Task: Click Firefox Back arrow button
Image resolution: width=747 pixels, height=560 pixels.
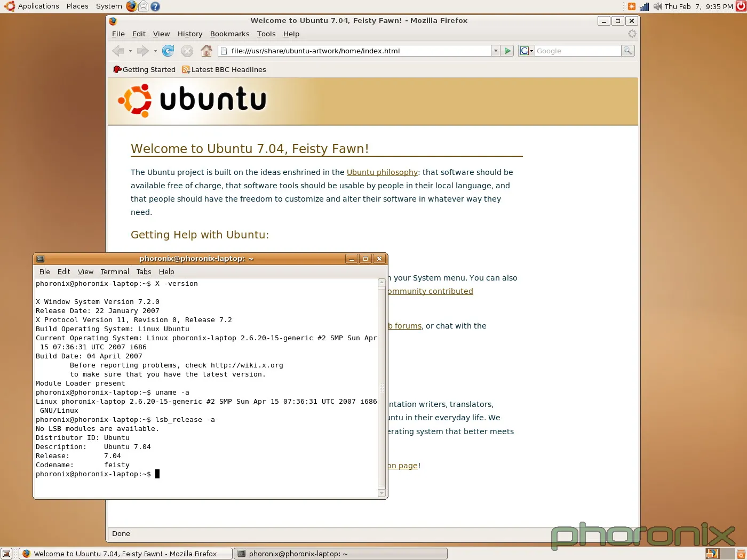Action: click(118, 51)
